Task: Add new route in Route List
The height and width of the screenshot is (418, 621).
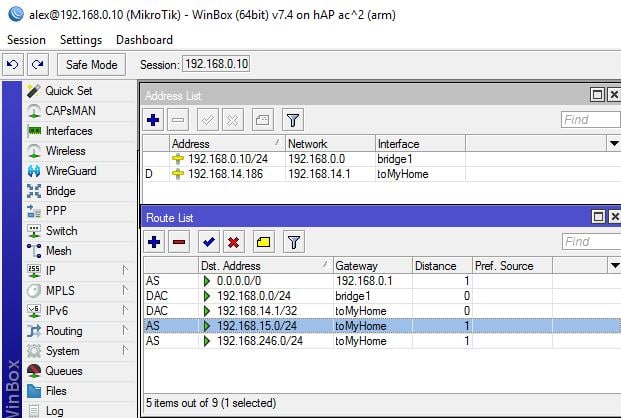Action: click(154, 242)
